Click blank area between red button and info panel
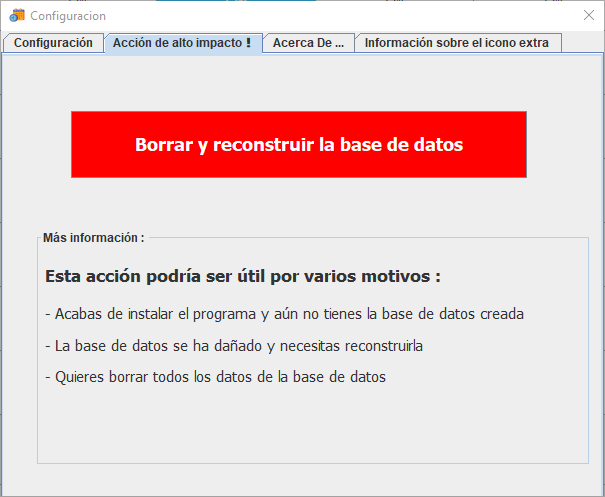 tap(298, 206)
